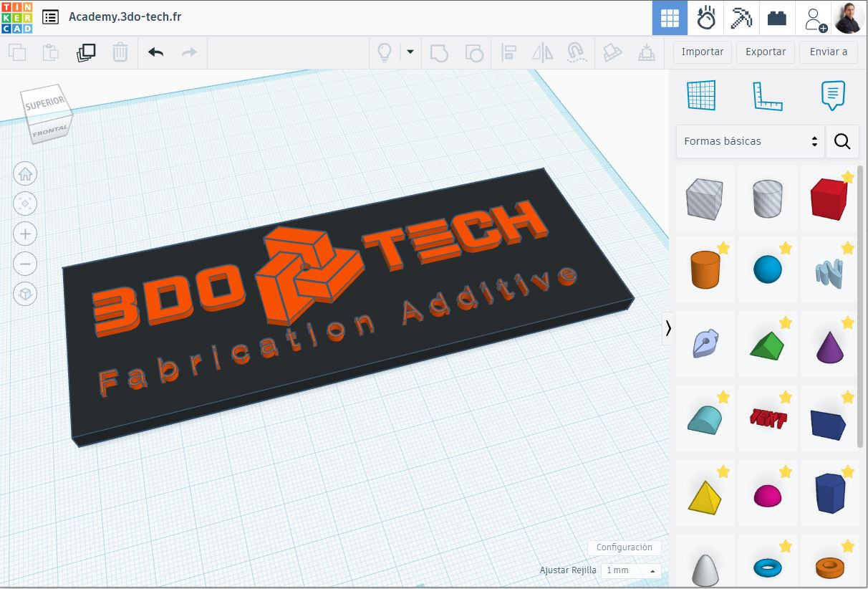Click the invite collaborators icon
This screenshot has width=868, height=589.
815,19
